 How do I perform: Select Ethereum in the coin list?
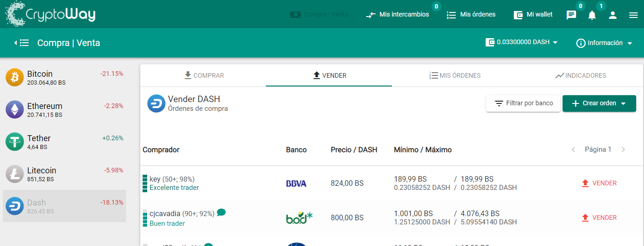(x=64, y=109)
